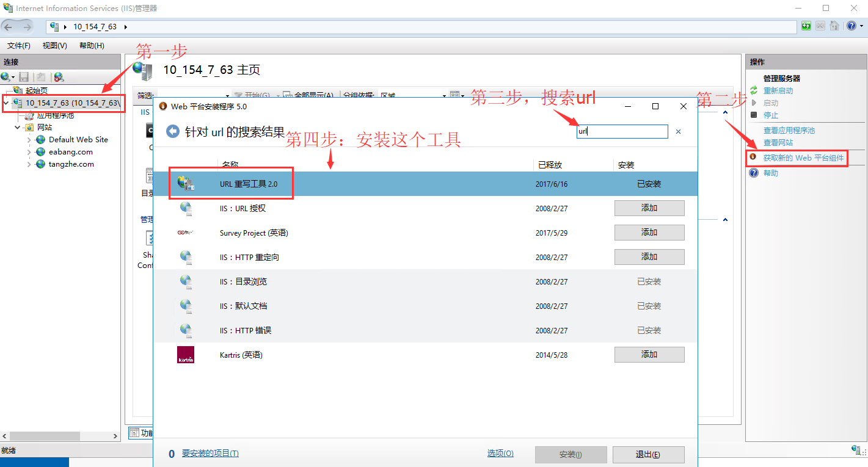Click 帮助 link in the actions pane

click(x=771, y=173)
